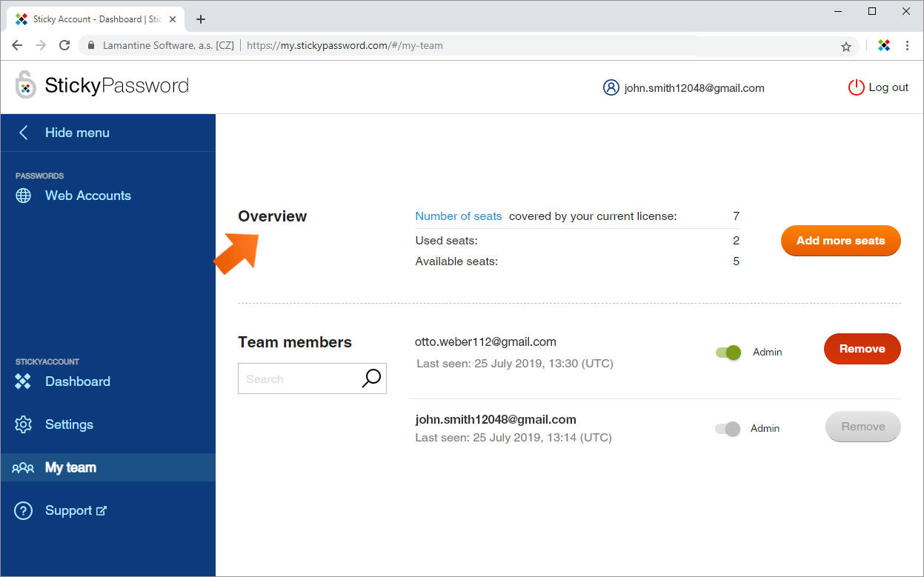This screenshot has width=924, height=577.
Task: Click the team members Search field
Action: click(x=312, y=378)
